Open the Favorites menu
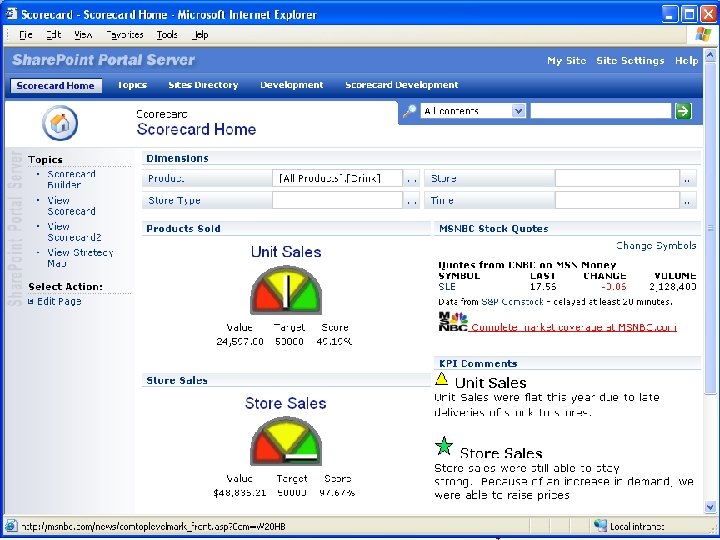This screenshot has height=540, width=720. click(x=125, y=34)
